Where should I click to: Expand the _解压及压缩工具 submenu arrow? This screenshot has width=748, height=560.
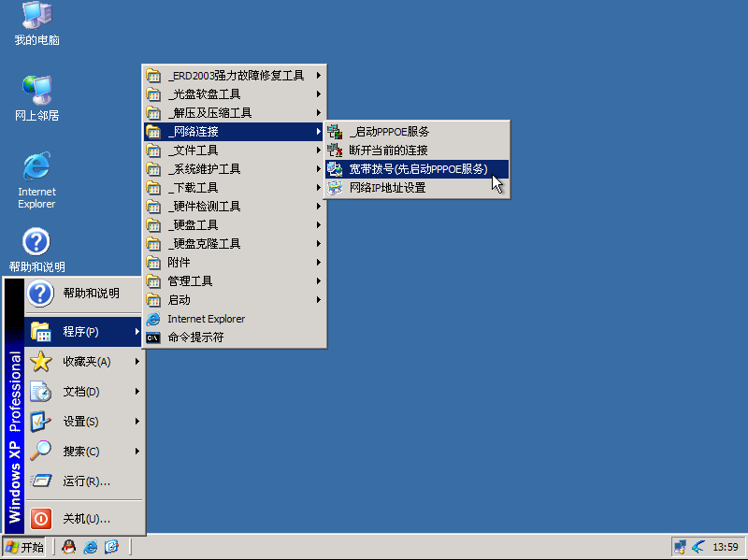coord(318,112)
